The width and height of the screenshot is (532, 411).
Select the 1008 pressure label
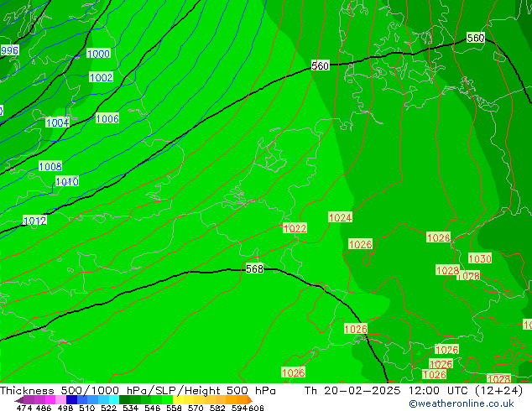(x=50, y=166)
